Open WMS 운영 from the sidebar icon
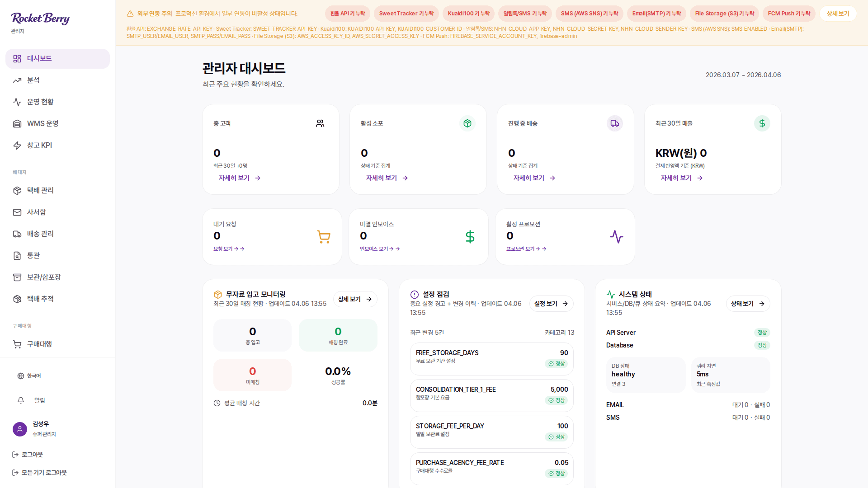The image size is (868, 488). point(17,123)
